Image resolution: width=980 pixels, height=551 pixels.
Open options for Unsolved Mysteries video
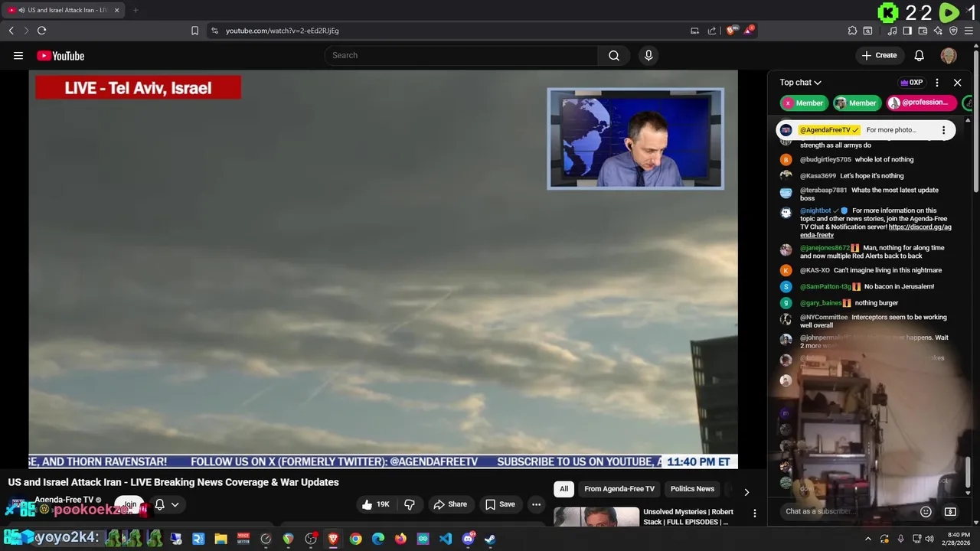754,514
